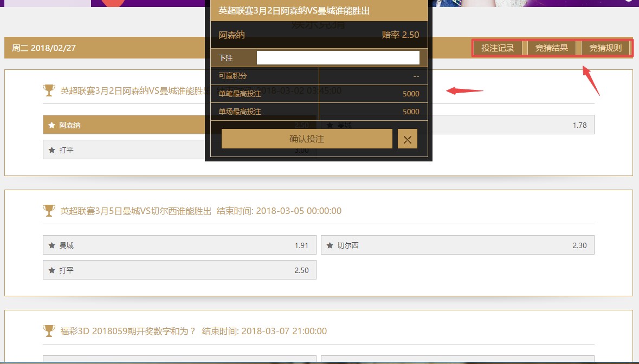Screen dimensions: 639x364
Task: Click the text 结束时间: 2018-03-07 21:00:00
Action: [x=264, y=331]
